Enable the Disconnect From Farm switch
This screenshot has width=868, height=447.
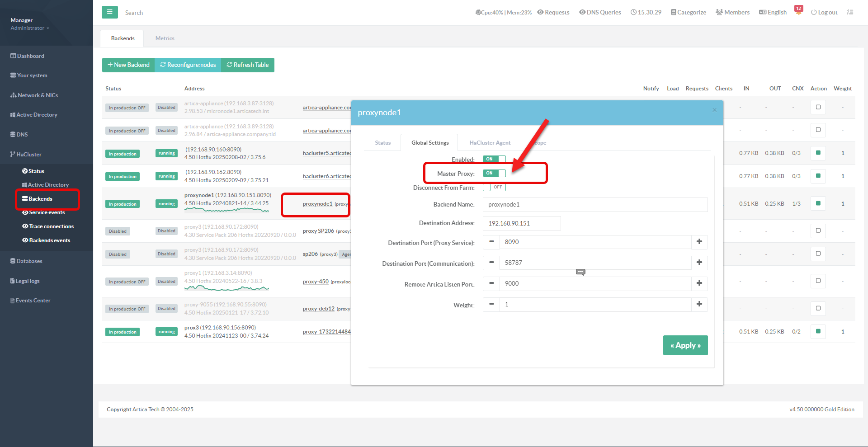point(494,187)
